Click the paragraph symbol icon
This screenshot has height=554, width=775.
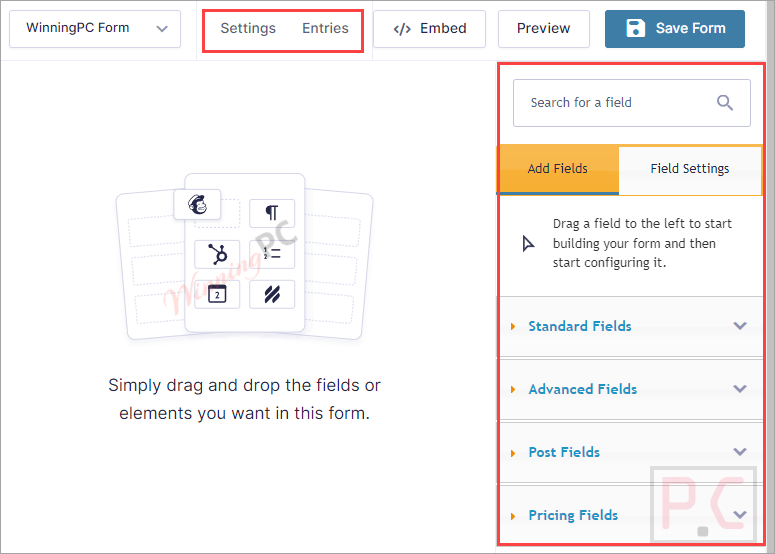(x=272, y=212)
